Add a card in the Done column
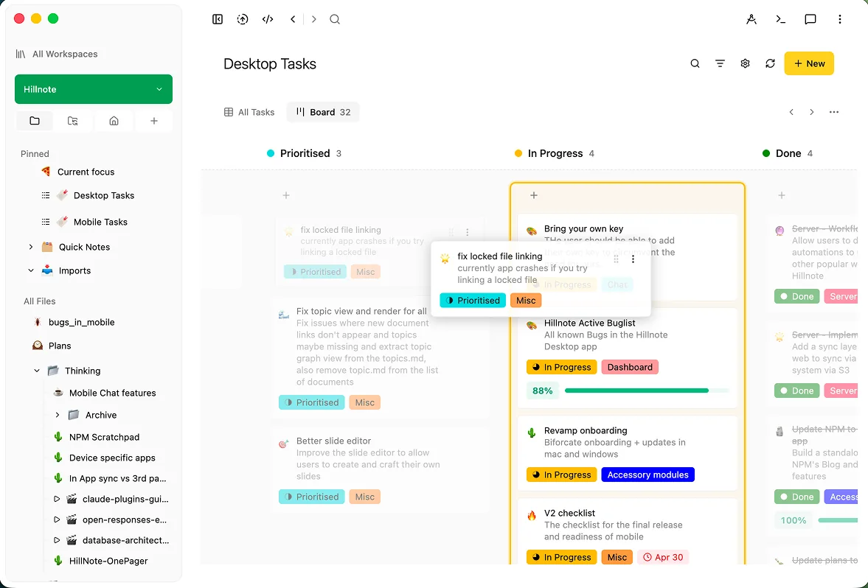Viewport: 868px width, 588px height. (782, 195)
